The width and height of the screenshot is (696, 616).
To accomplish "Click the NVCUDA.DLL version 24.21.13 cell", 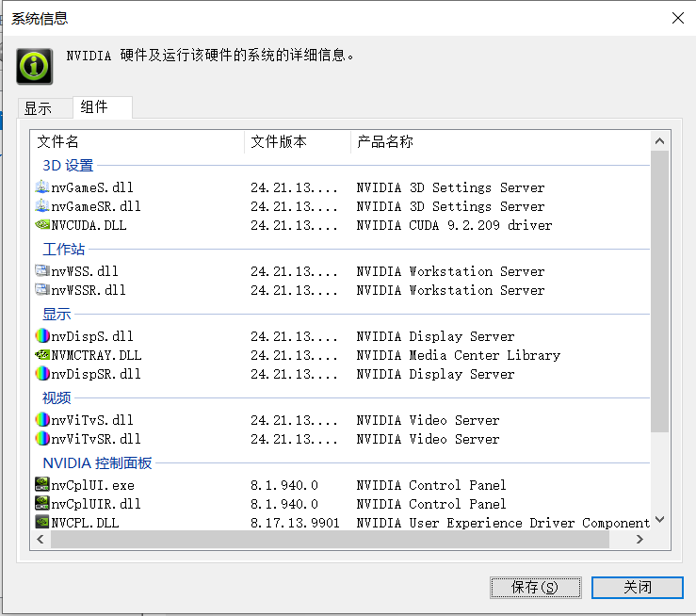I will 294,225.
